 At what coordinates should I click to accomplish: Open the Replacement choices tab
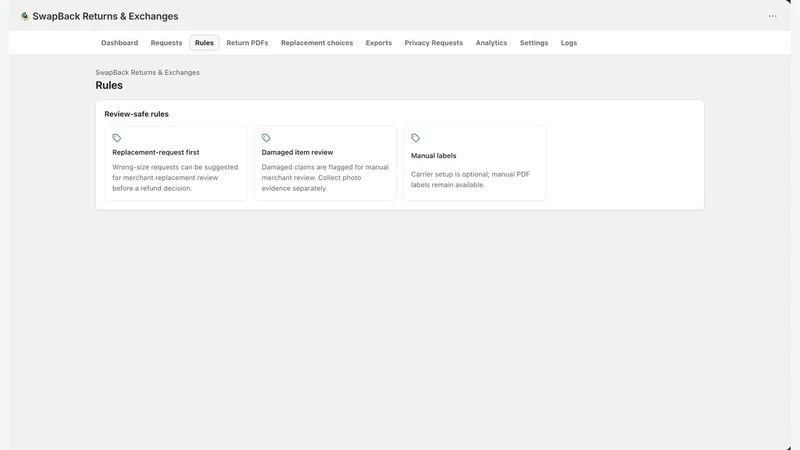click(x=317, y=43)
